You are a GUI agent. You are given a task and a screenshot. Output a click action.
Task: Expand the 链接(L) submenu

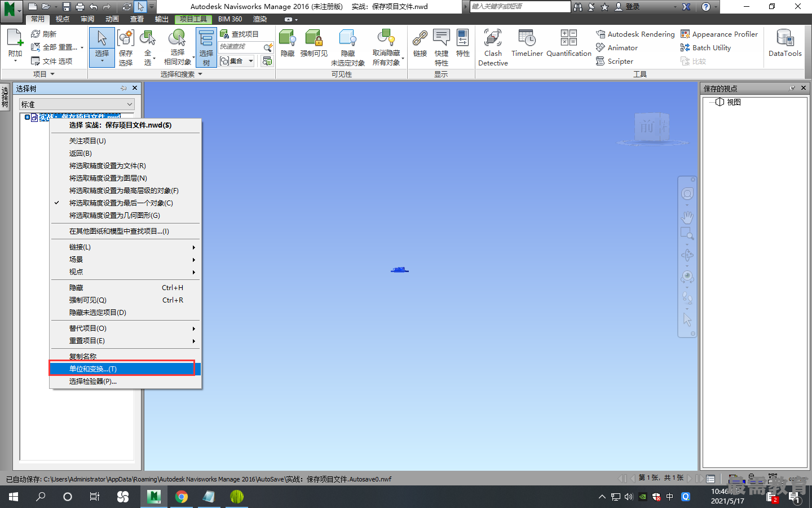tap(125, 247)
